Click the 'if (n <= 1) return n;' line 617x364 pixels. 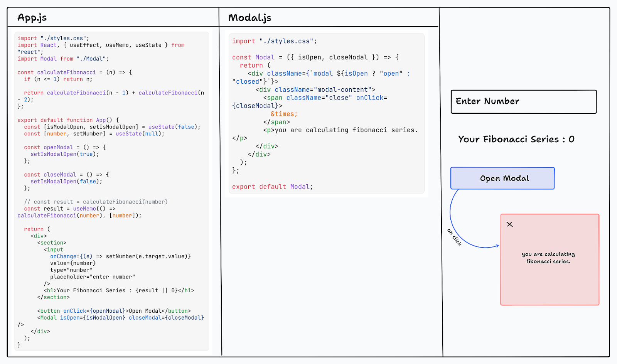pos(58,79)
